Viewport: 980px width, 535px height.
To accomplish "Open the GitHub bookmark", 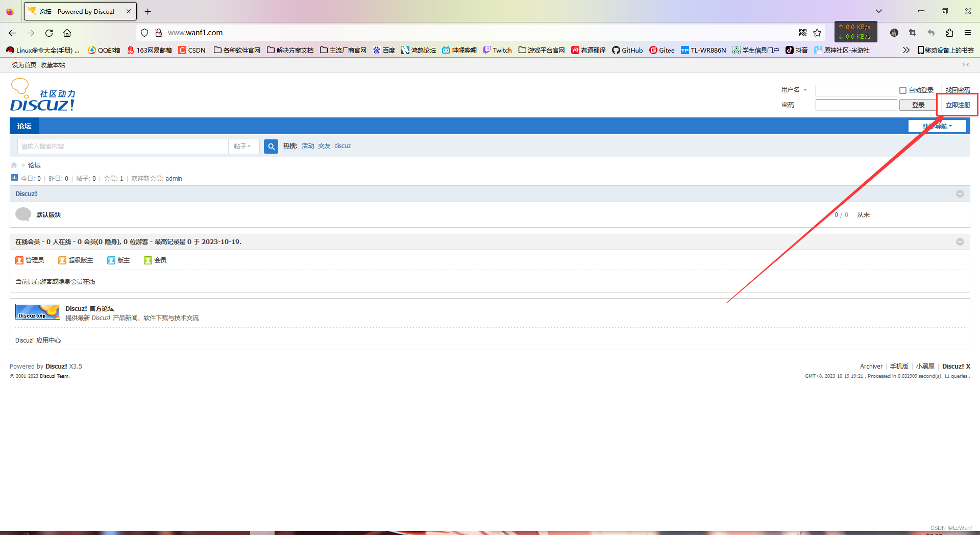I will point(627,50).
